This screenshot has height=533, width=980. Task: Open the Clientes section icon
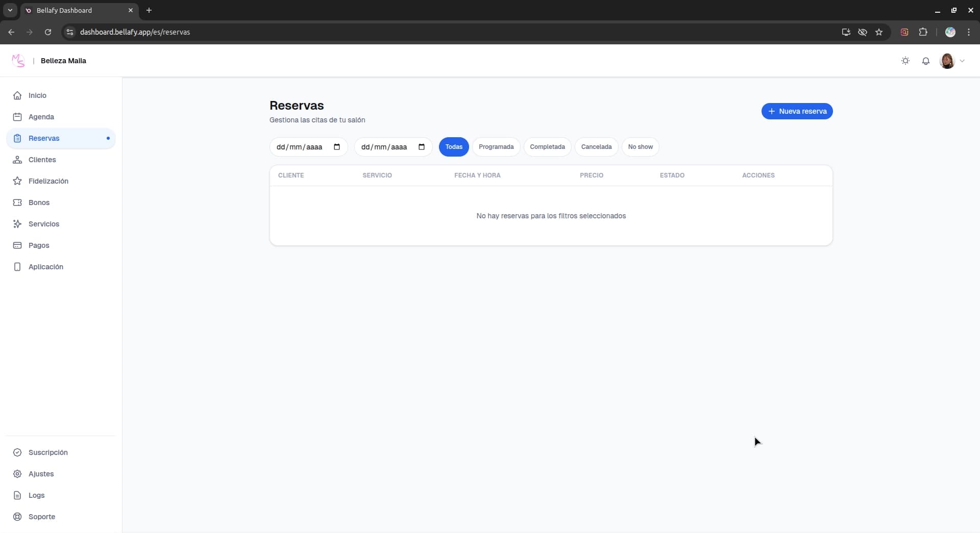[17, 160]
